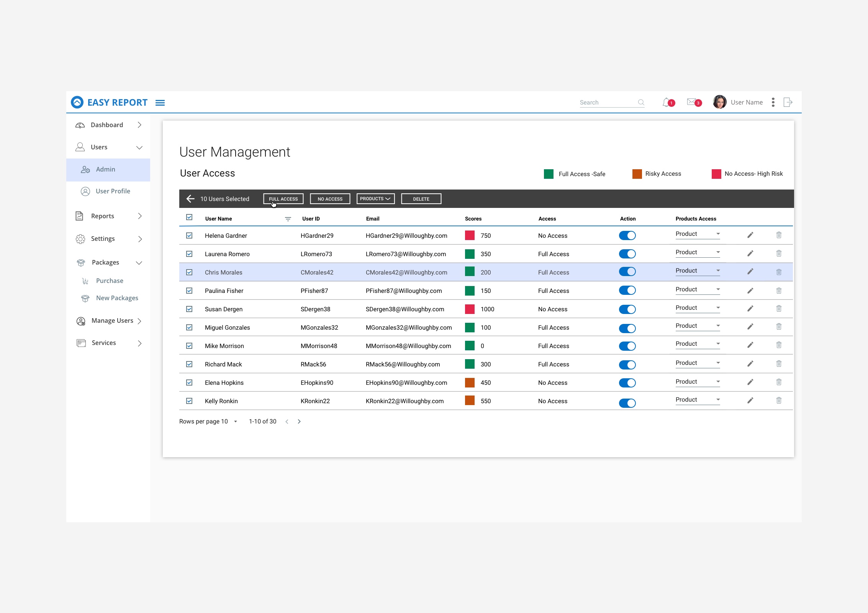Click the orange score swatch for Kelly Ronkin
This screenshot has height=613, width=868.
pos(470,400)
